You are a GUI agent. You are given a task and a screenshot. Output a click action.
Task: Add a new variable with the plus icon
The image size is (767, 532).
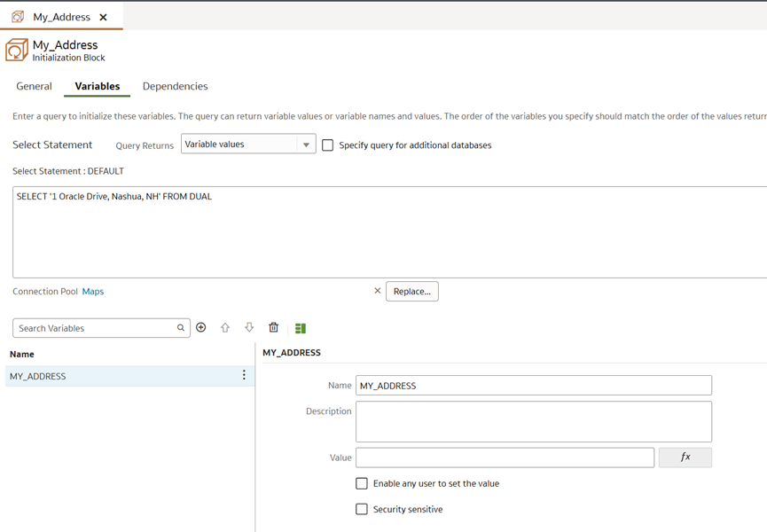point(201,327)
